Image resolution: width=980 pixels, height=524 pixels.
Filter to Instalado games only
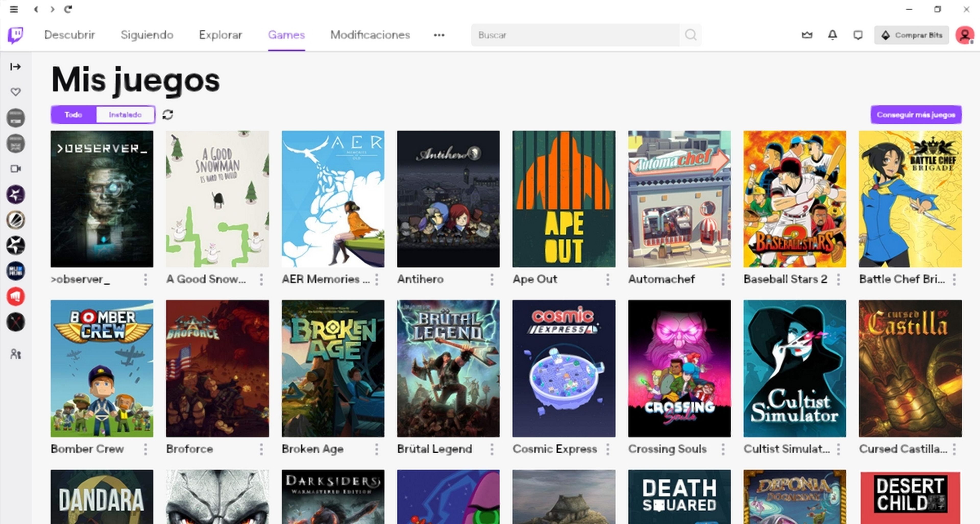[x=125, y=115]
